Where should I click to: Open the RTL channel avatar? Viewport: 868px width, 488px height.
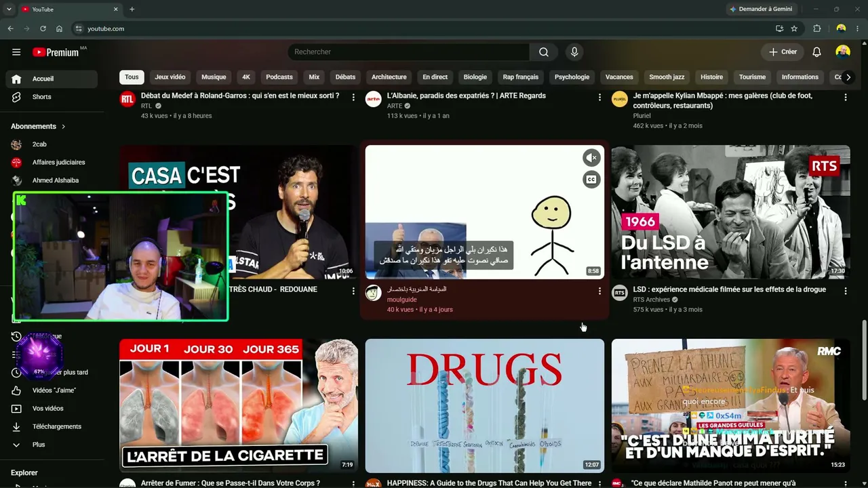pyautogui.click(x=127, y=100)
